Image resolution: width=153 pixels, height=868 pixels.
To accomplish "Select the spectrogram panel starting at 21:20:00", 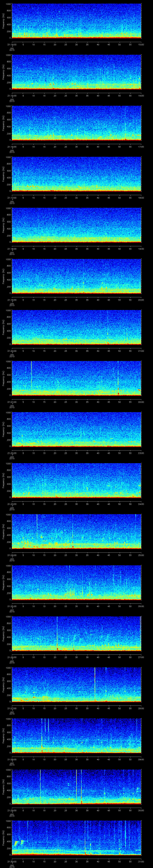I will pyautogui.click(x=76, y=327).
